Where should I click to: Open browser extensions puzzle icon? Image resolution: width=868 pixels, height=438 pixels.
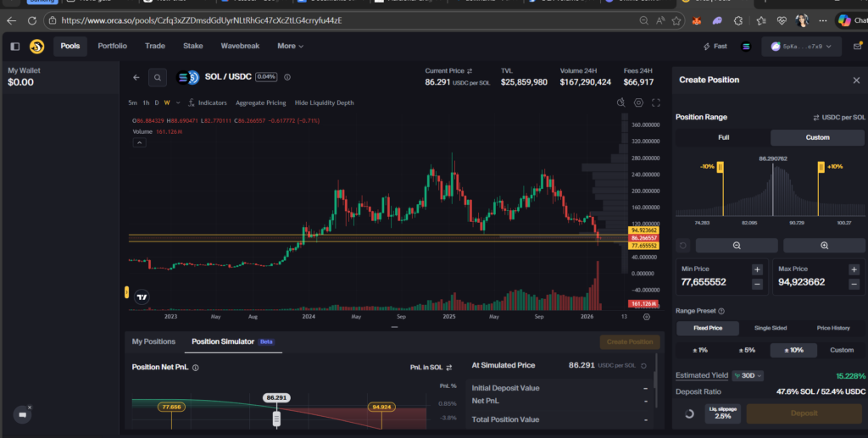coord(738,20)
